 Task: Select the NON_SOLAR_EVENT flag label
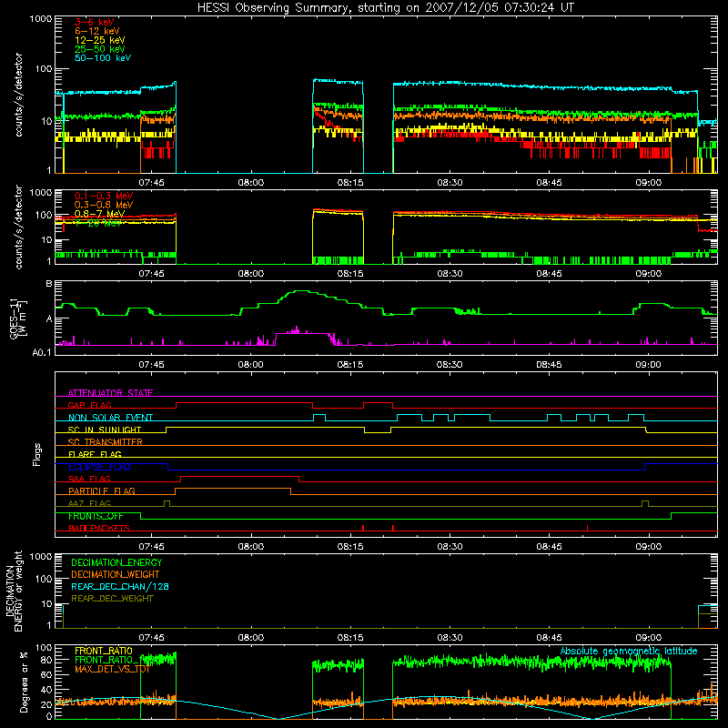pos(110,418)
